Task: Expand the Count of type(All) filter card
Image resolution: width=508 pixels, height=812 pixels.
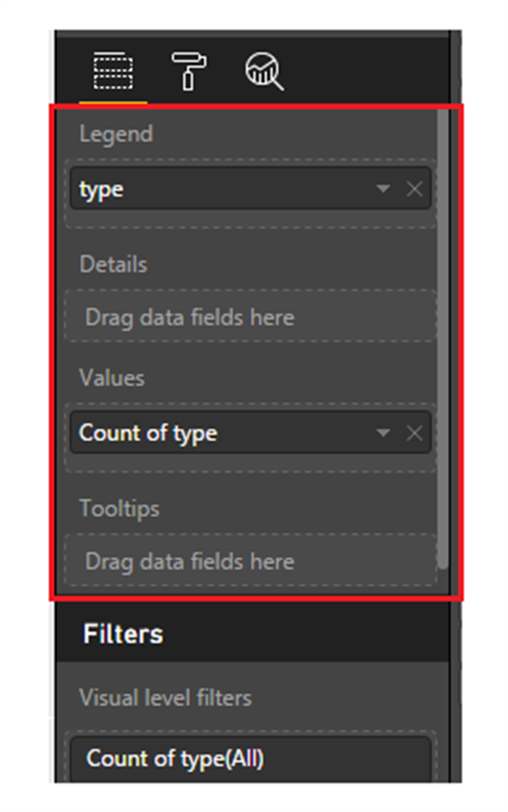Action: tap(250, 759)
